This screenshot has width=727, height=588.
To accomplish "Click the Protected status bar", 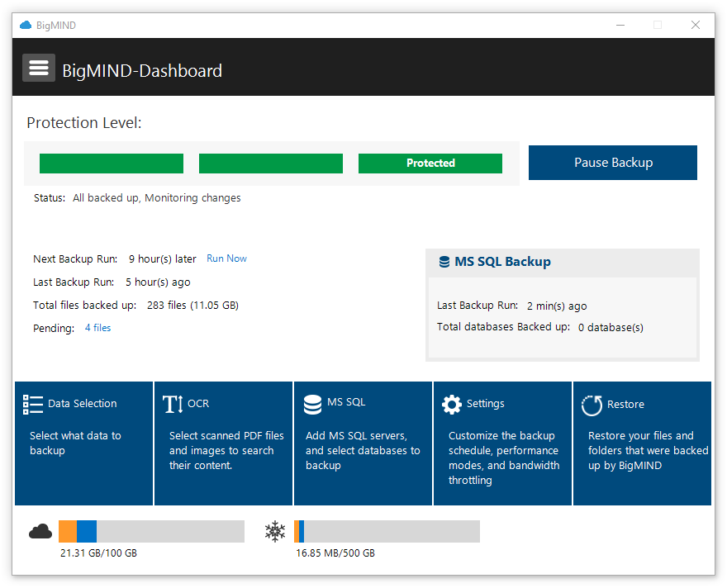I will pos(430,164).
